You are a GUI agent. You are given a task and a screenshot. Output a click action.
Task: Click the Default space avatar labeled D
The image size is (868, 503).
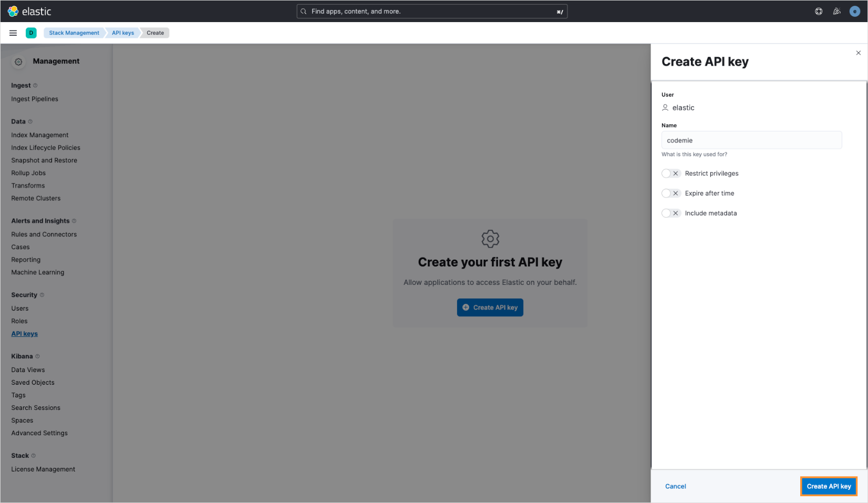(31, 33)
